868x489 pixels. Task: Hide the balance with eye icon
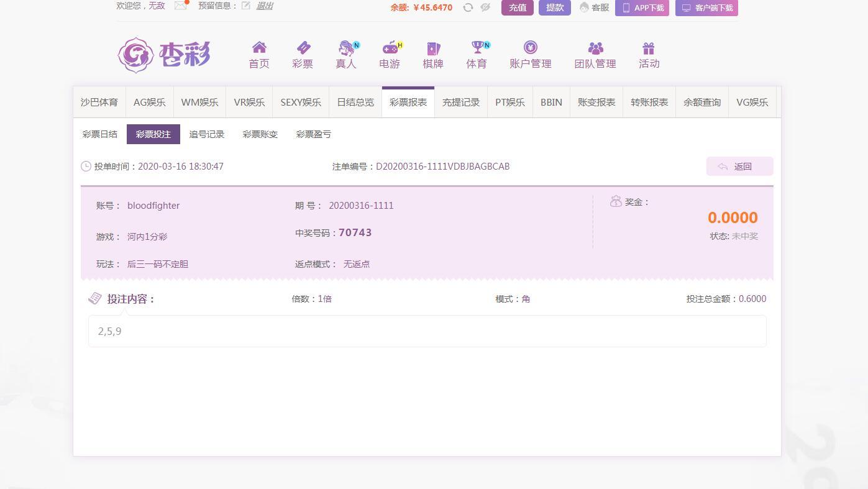click(x=485, y=7)
